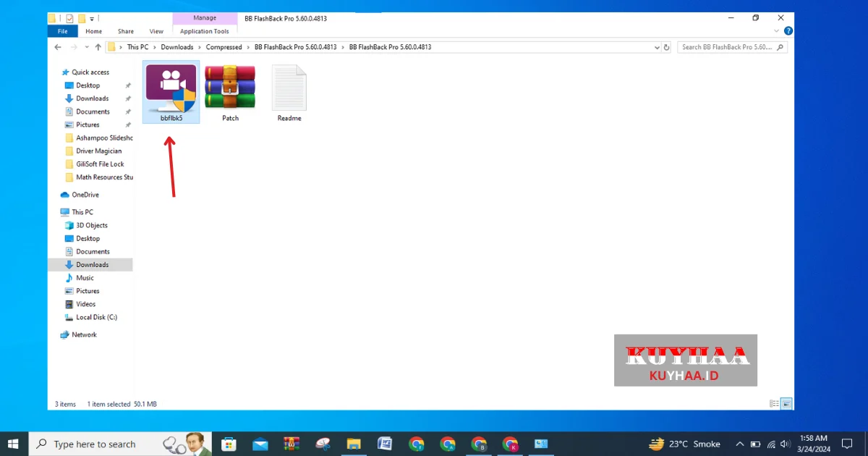Open the Quick Access Toolbar dropdown
Screen dimensions: 868x456
[92, 18]
